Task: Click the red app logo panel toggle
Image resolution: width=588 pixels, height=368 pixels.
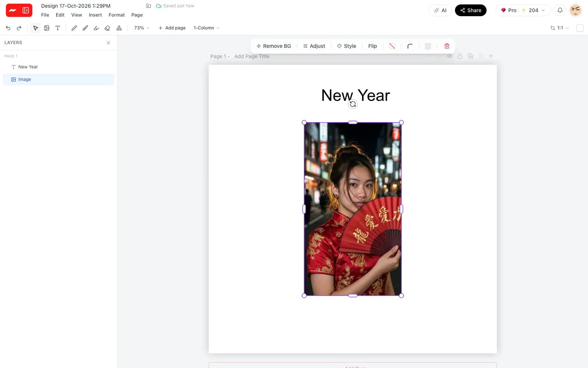Action: (x=19, y=10)
